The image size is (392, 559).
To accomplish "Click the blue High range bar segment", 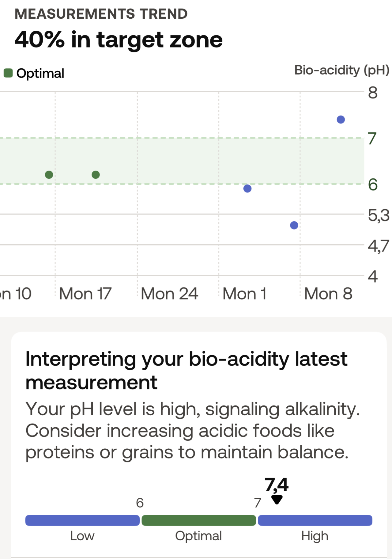I will coord(315,520).
